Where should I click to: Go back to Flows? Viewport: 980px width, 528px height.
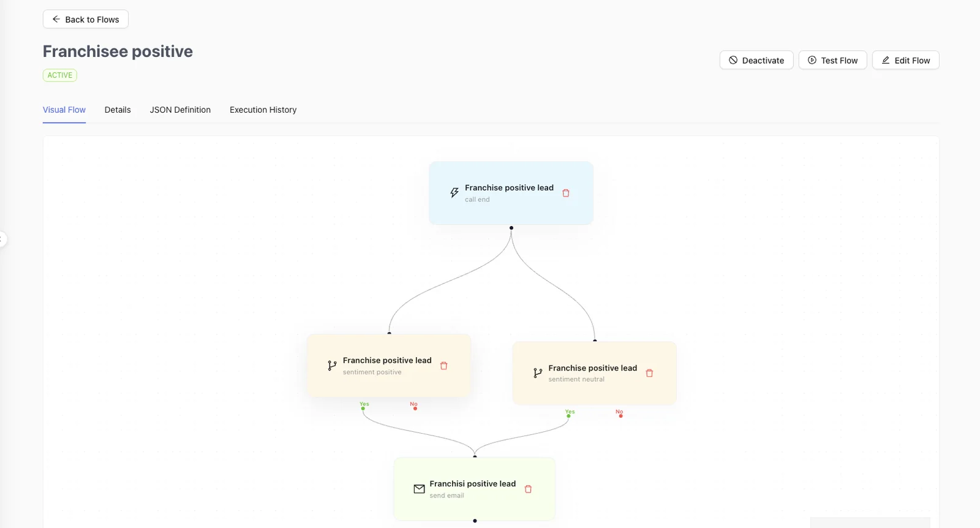pos(86,19)
